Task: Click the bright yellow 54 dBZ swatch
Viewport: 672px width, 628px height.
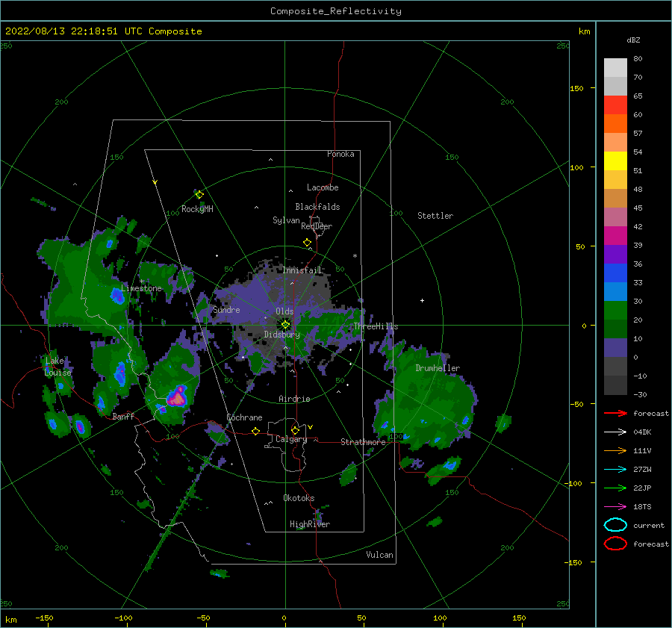Action: pos(615,161)
